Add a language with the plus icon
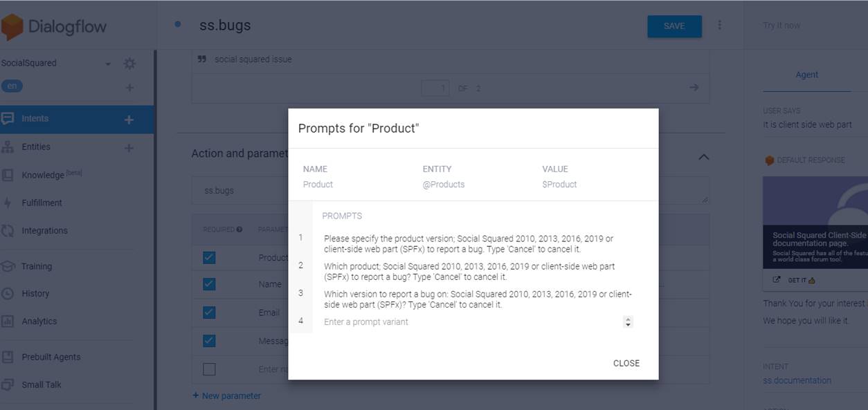868x410 pixels. coord(129,88)
